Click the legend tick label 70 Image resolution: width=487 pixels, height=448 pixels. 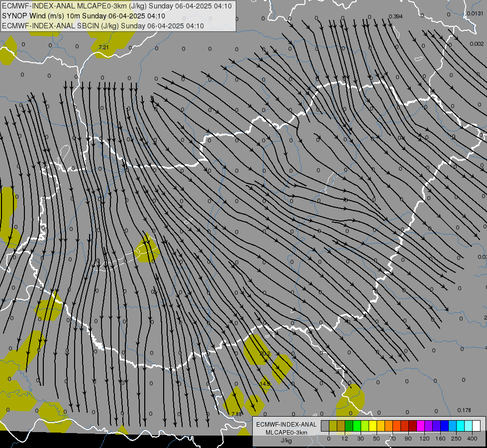[392, 439]
